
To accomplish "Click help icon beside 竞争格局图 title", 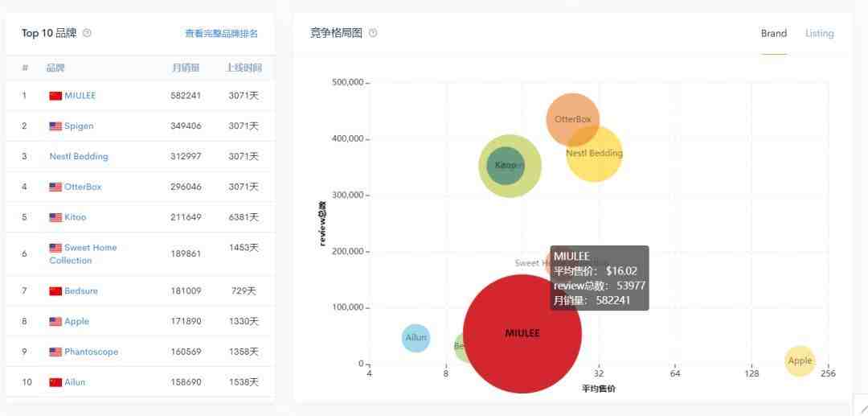I will click(x=373, y=33).
